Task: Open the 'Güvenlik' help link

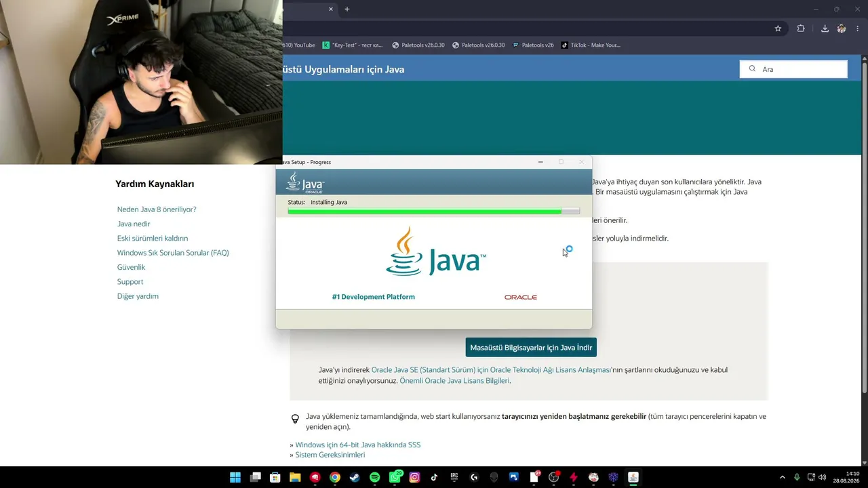Action: pyautogui.click(x=131, y=267)
